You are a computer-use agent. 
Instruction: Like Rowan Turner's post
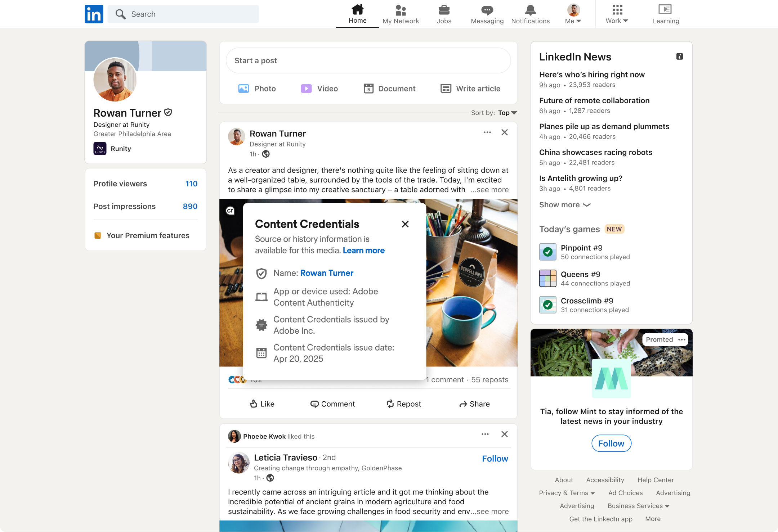click(x=262, y=404)
